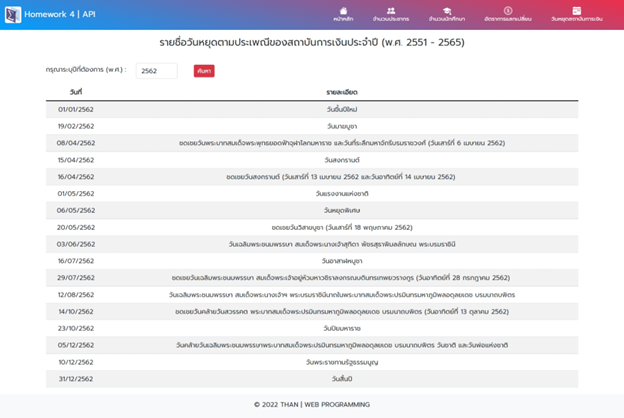Select the วันสงกรานต์ description cell
The image size is (624, 418).
342,160
